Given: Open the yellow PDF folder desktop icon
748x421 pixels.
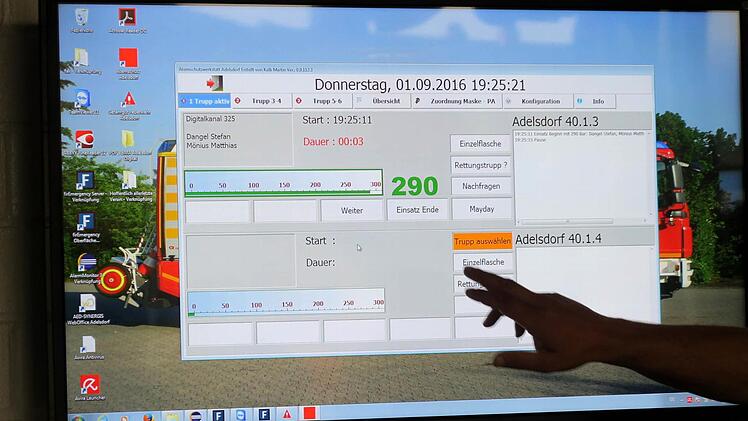Looking at the screenshot, I should [128, 144].
